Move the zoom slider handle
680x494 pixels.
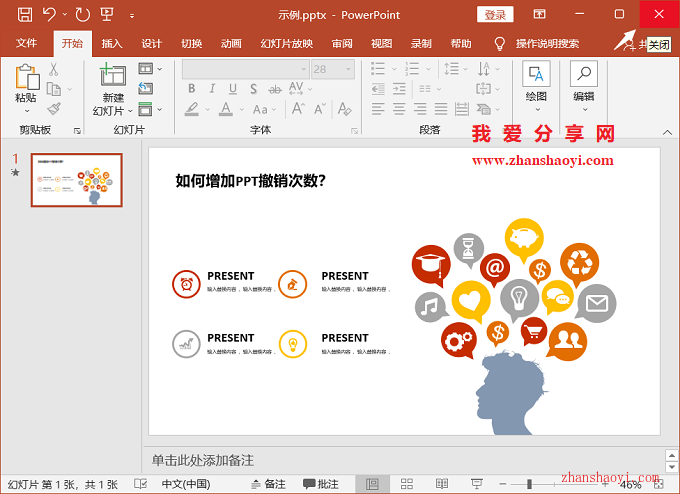point(529,484)
